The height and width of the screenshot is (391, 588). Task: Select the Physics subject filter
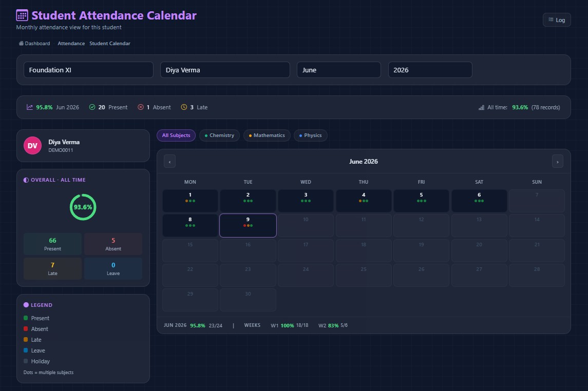(x=311, y=135)
